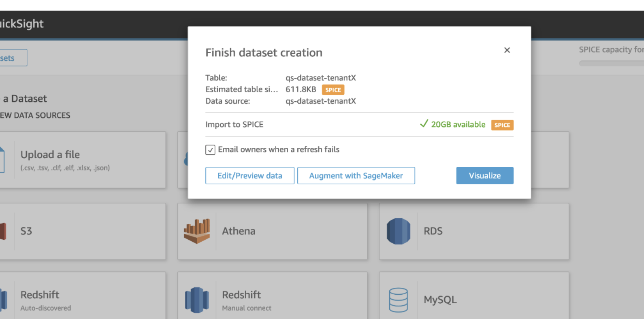Click the green checkmark by 20GB available

tap(424, 124)
